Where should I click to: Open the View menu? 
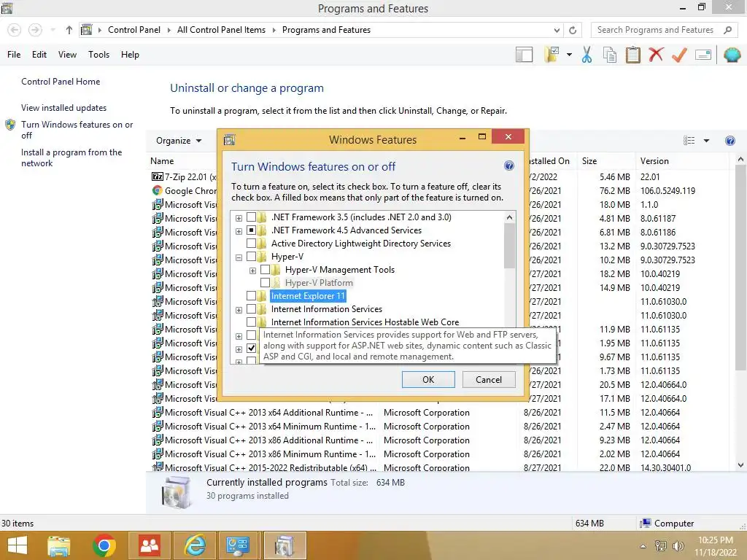pos(67,54)
